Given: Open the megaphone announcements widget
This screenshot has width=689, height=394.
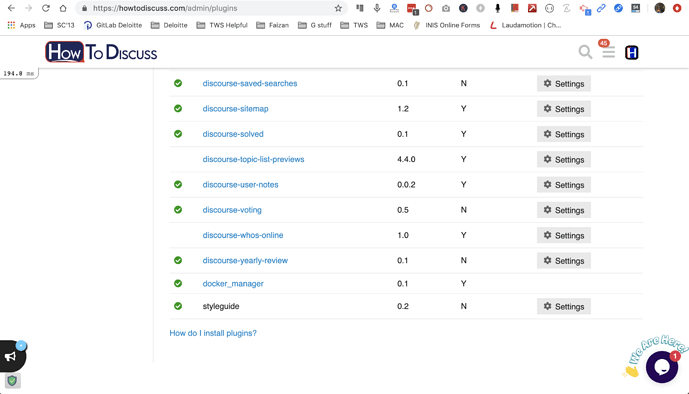Looking at the screenshot, I should (x=11, y=356).
